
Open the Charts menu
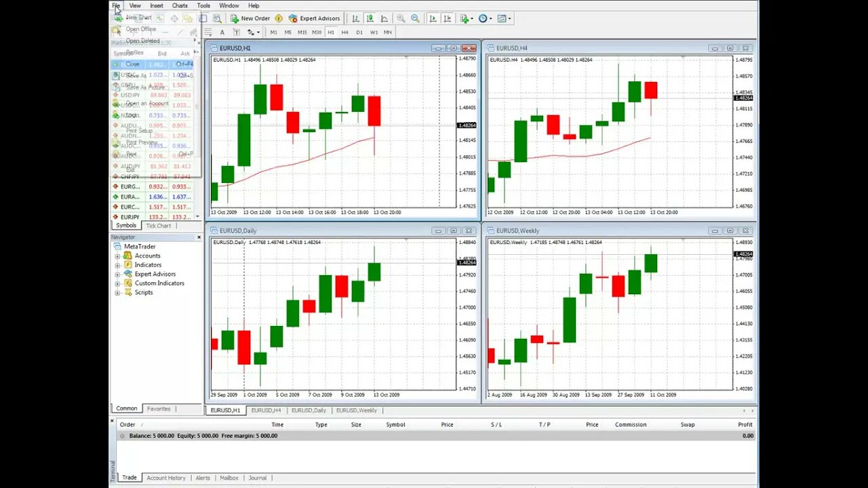(180, 5)
